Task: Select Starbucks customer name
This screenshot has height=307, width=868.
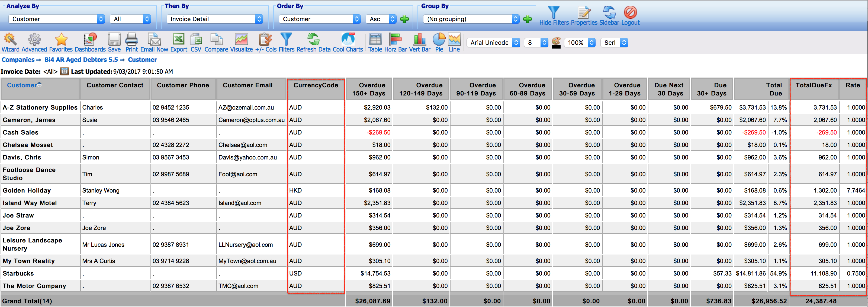Action: coord(18,273)
